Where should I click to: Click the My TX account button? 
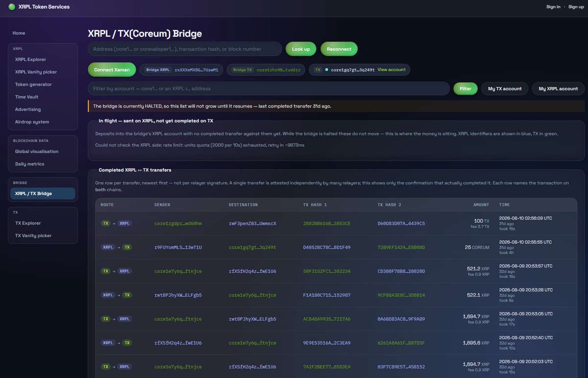tap(505, 89)
